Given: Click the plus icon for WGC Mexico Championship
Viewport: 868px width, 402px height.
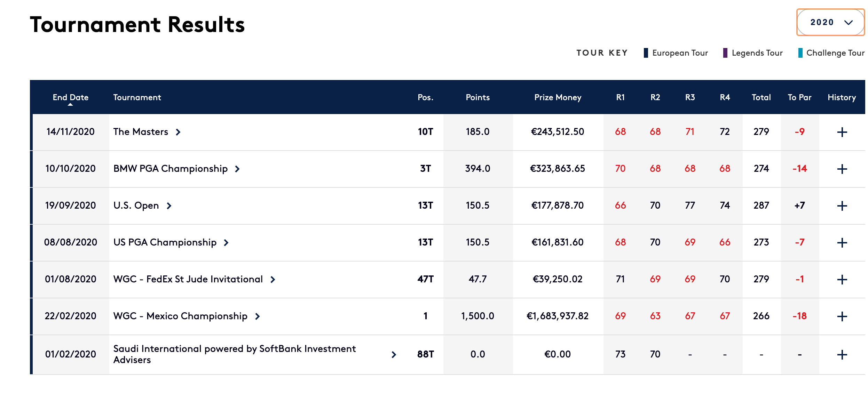Looking at the screenshot, I should coord(842,316).
